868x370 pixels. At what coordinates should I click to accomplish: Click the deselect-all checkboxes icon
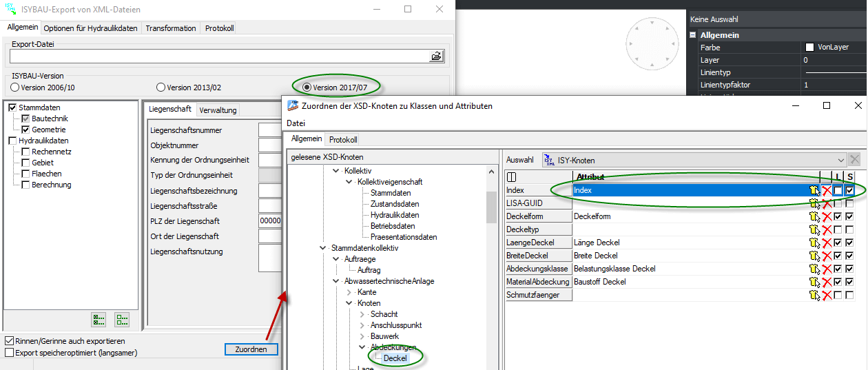tap(122, 319)
